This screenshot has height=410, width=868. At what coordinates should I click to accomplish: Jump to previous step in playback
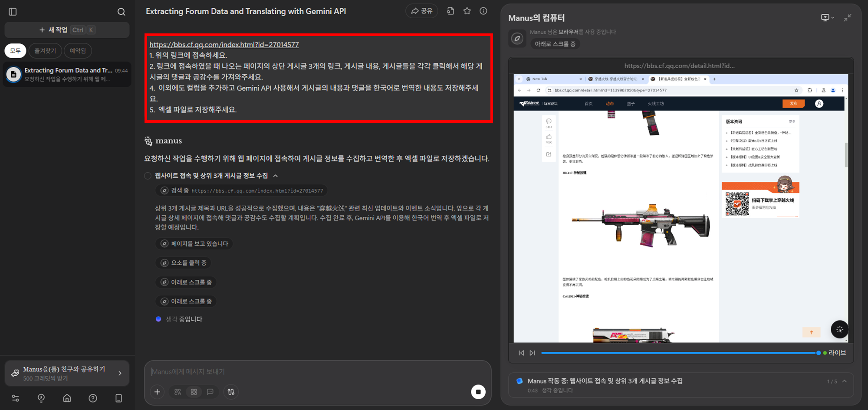(521, 353)
